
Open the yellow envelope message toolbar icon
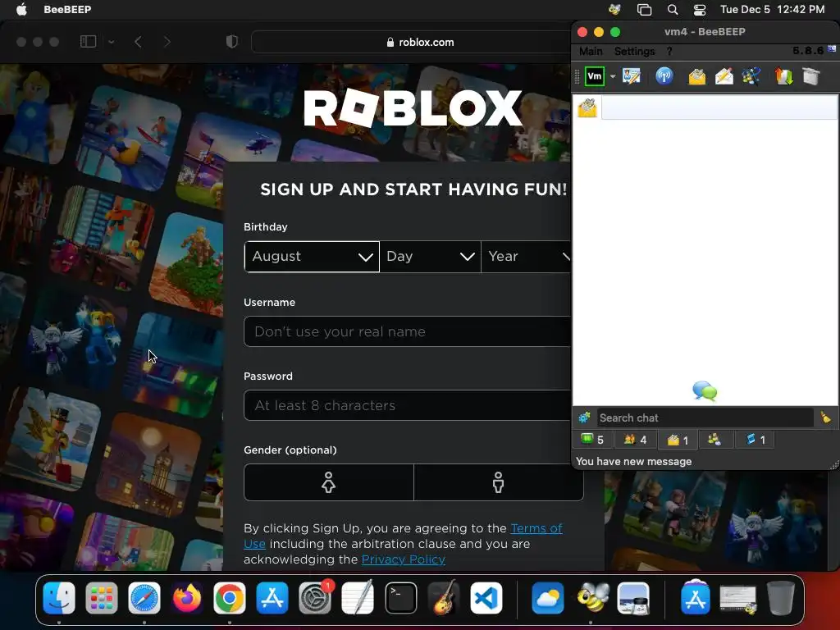[x=697, y=76]
